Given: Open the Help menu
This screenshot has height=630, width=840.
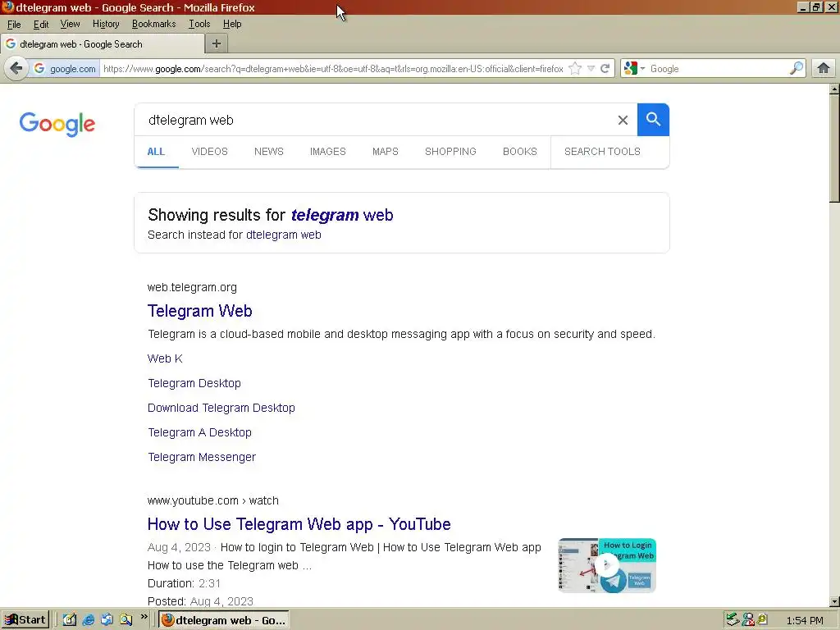Looking at the screenshot, I should 232,24.
